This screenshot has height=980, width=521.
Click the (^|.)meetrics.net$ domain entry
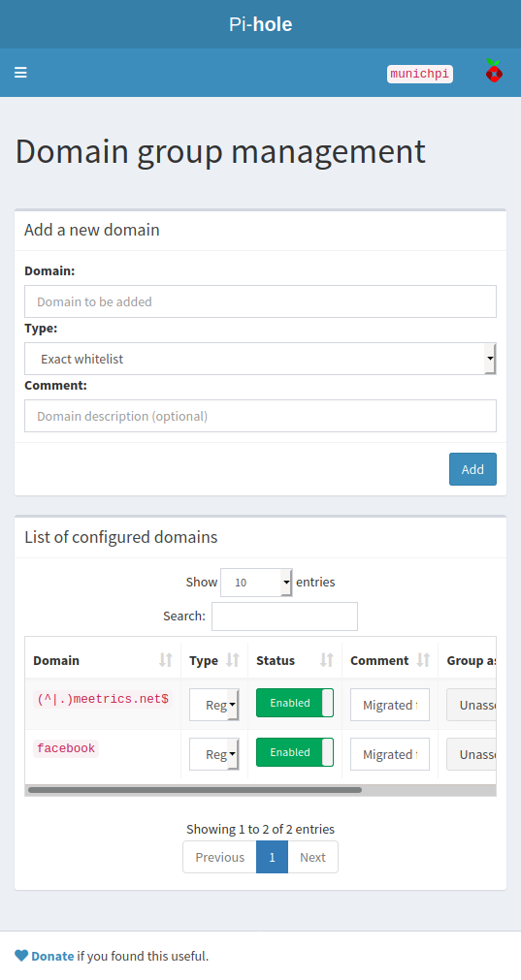coord(103,699)
